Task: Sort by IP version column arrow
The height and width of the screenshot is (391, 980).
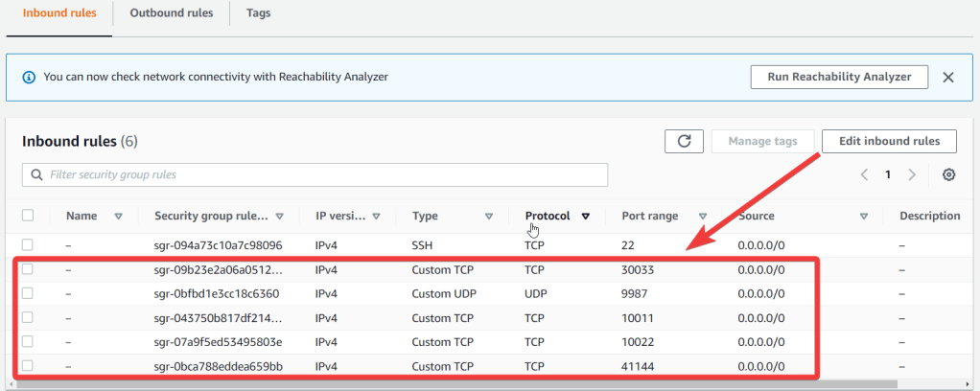Action: coord(377,217)
